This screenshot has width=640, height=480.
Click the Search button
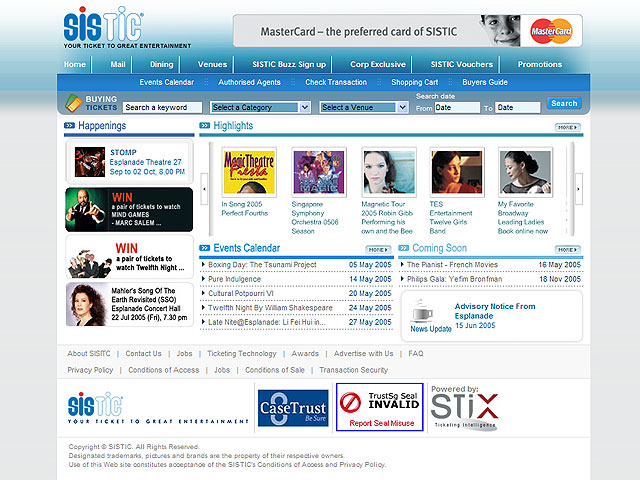pos(564,103)
